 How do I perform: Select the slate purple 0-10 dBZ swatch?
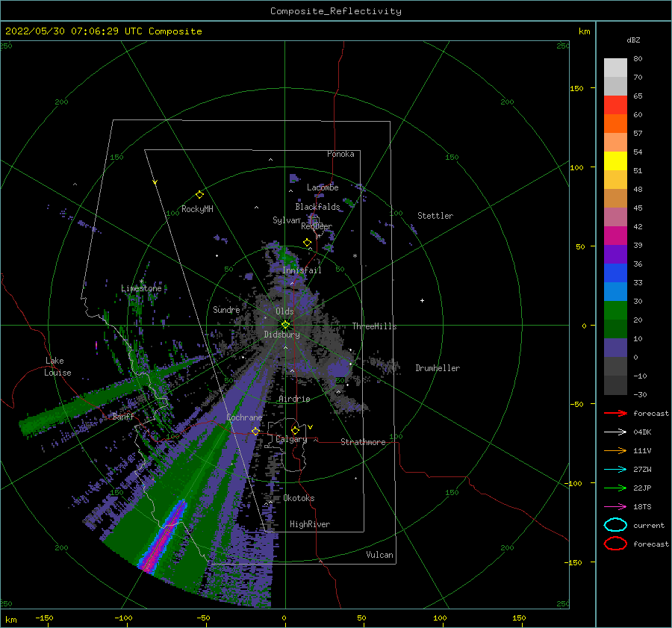coord(615,348)
